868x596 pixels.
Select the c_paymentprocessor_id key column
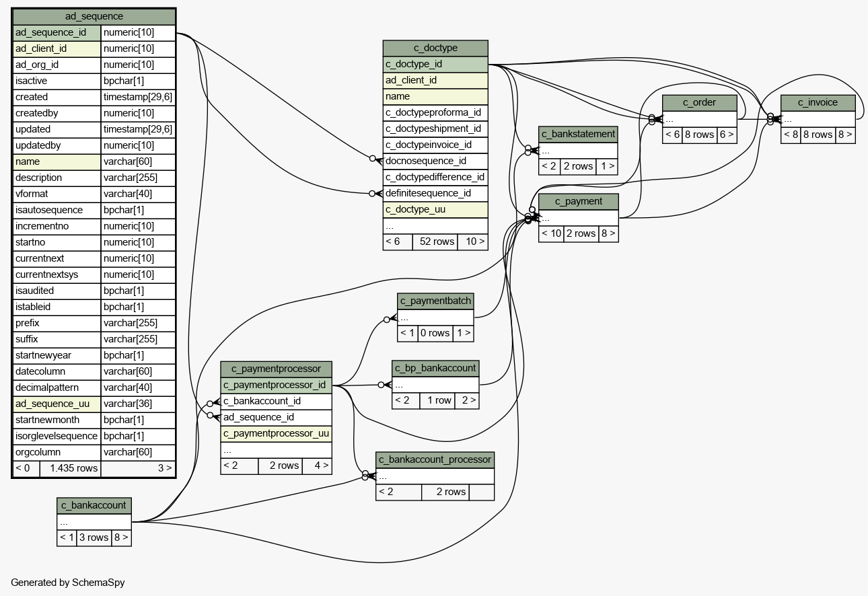tap(276, 385)
